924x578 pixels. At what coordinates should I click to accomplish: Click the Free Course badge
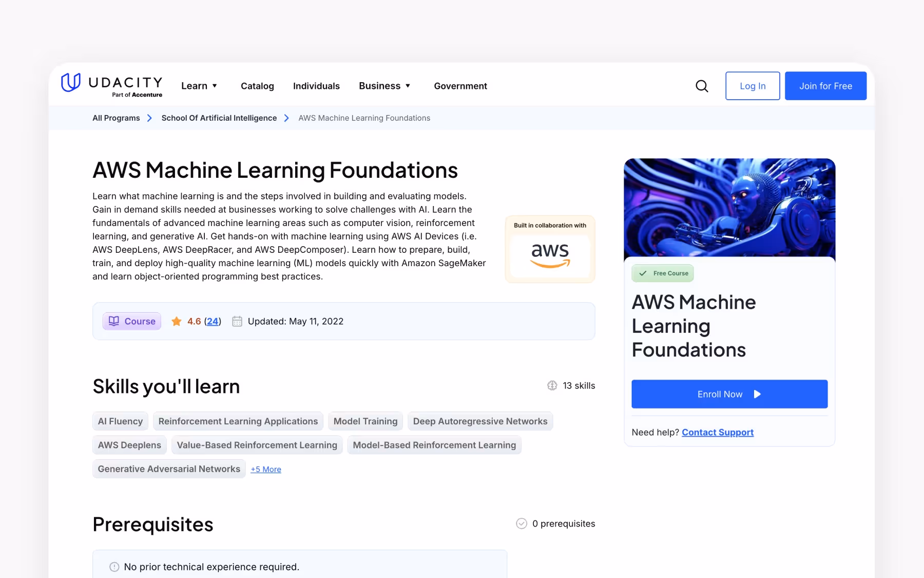[663, 273]
